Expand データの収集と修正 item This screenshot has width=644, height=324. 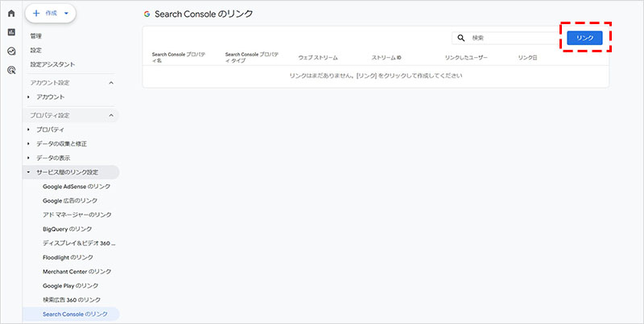[x=29, y=144]
